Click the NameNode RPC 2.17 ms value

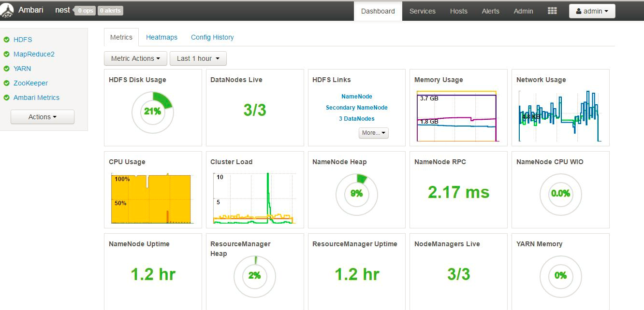(459, 192)
